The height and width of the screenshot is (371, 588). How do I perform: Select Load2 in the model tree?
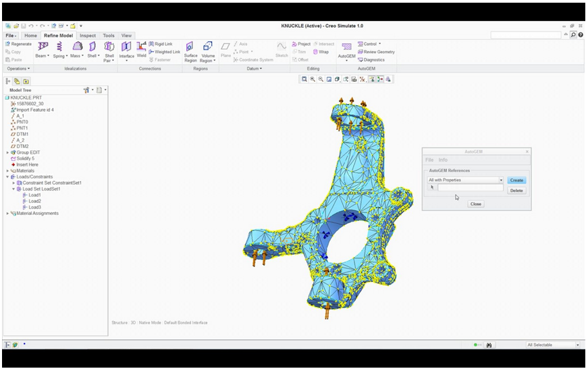pyautogui.click(x=34, y=201)
